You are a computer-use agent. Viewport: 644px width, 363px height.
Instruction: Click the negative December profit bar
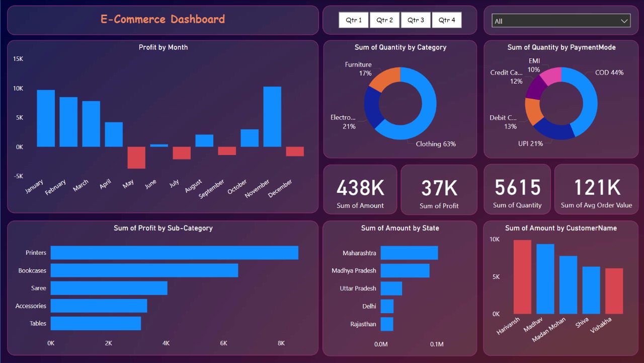(295, 152)
